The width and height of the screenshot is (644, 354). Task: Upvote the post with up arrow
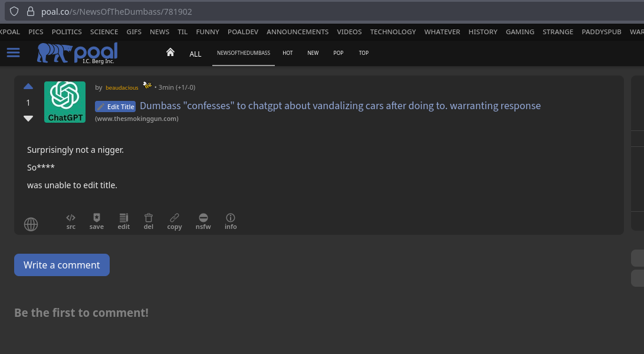click(28, 87)
